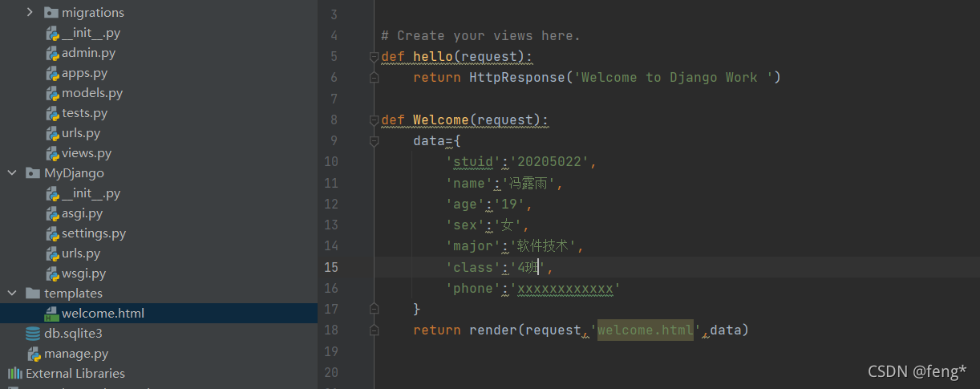Select wsgi.py in the project tree

pos(83,274)
